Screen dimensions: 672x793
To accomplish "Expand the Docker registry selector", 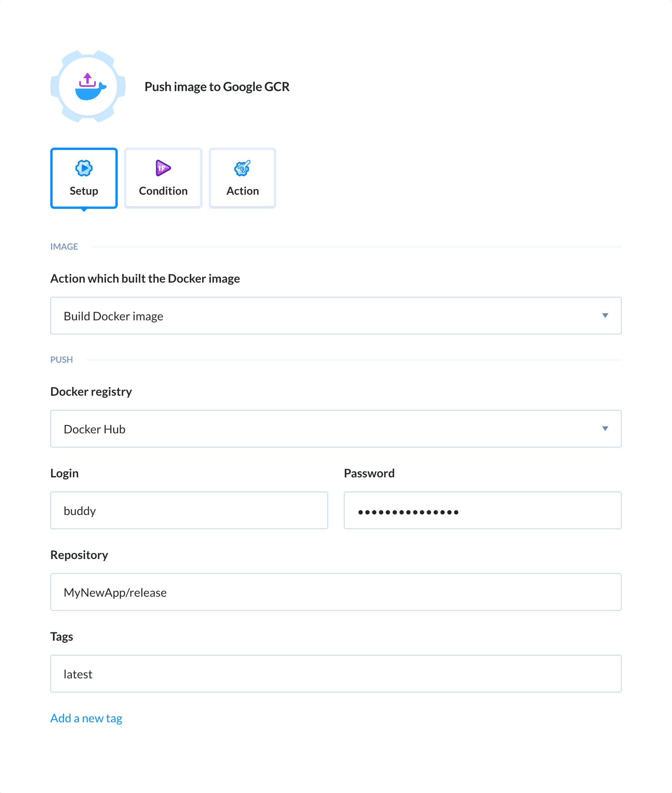I will (x=336, y=429).
